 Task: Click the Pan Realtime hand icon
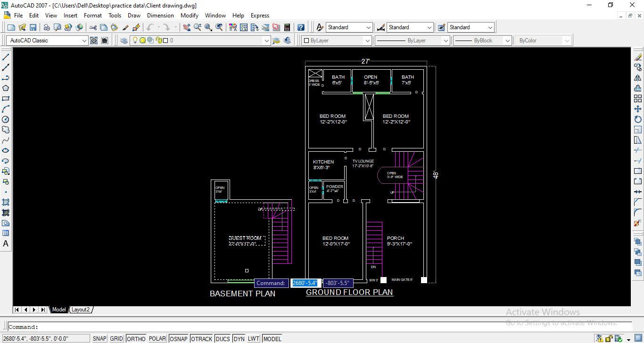coord(187,27)
